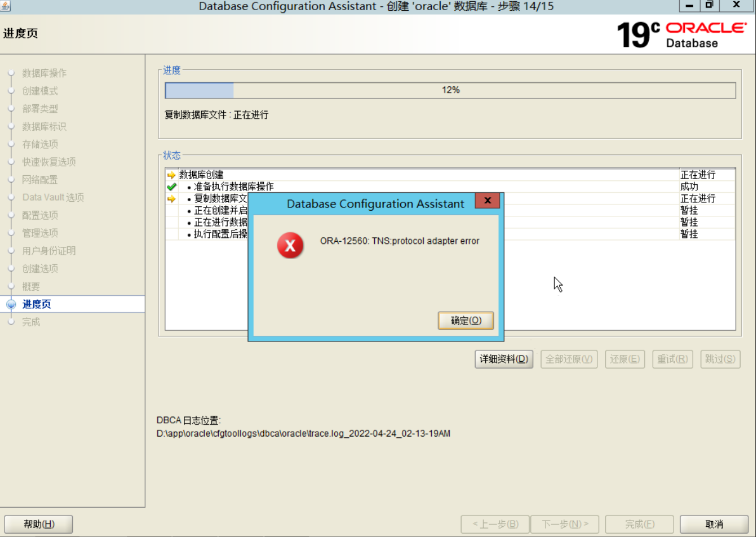
Task: Click the yellow arrow beside 数据库创建
Action: click(171, 175)
